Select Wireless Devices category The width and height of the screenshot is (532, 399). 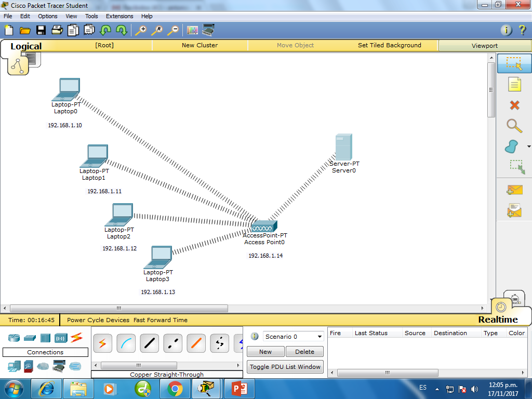(x=61, y=338)
